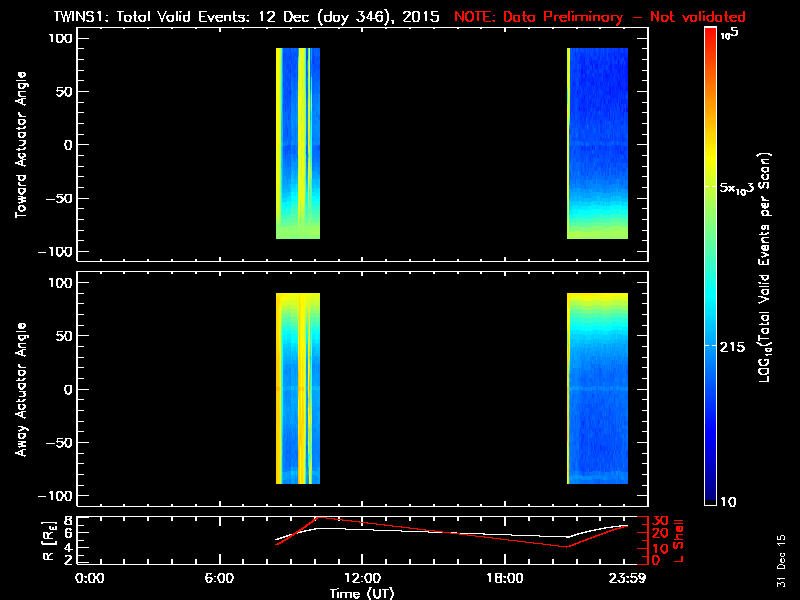Click the 215 label on the color scale
This screenshot has height=600, width=800.
pos(734,345)
